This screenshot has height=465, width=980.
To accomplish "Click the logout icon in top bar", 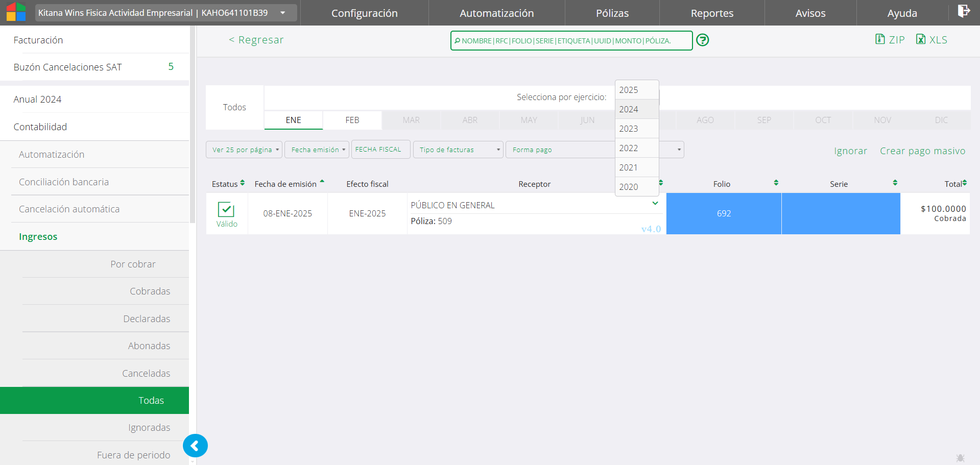I will coord(963,11).
